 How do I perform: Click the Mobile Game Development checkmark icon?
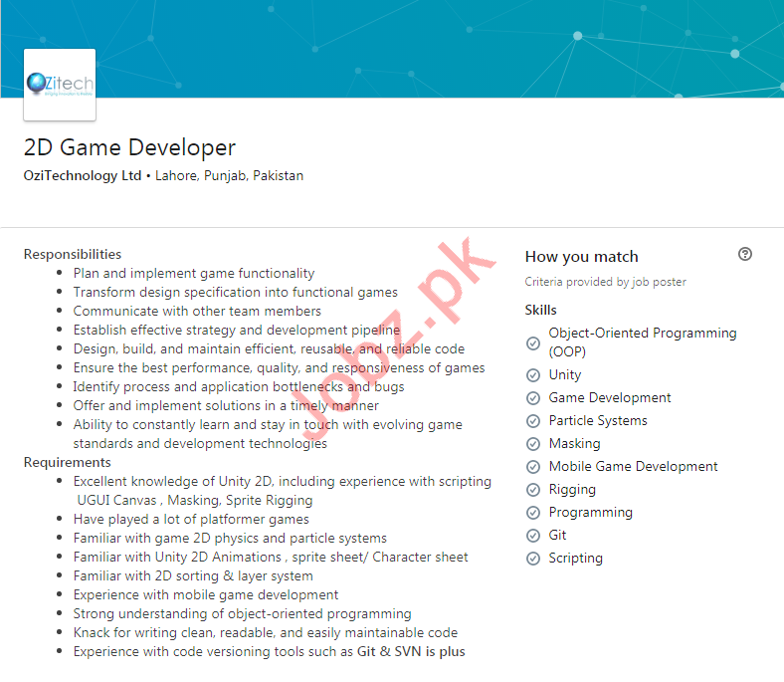click(533, 467)
